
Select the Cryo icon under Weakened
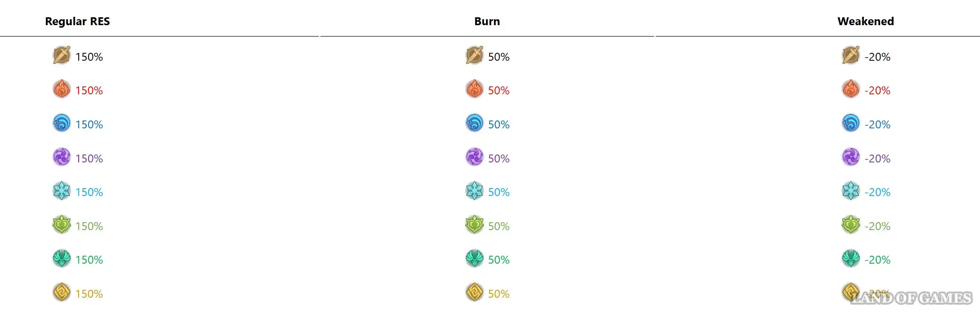[850, 191]
